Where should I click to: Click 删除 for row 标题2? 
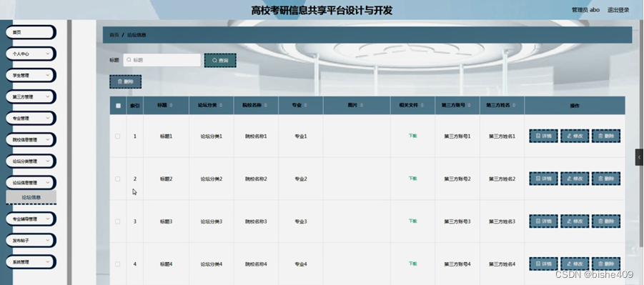click(606, 179)
